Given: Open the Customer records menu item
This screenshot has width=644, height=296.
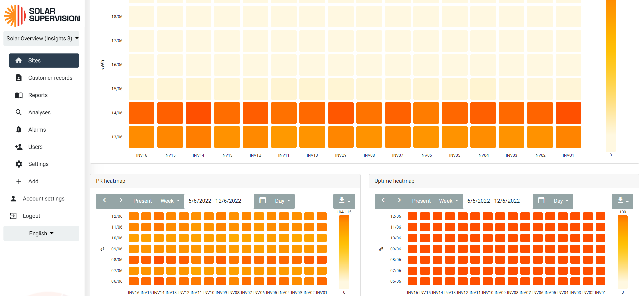Looking at the screenshot, I should click(50, 78).
